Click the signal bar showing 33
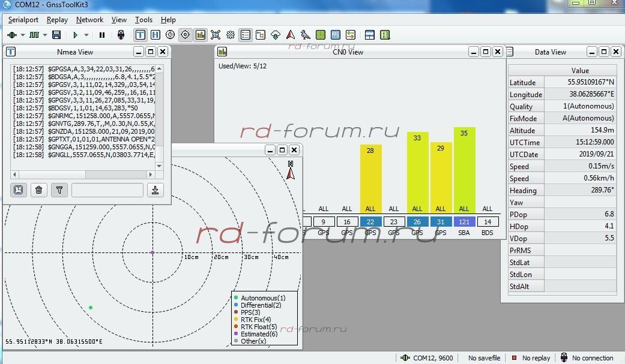Image resolution: width=625 pixels, height=364 pixels. coord(417,173)
